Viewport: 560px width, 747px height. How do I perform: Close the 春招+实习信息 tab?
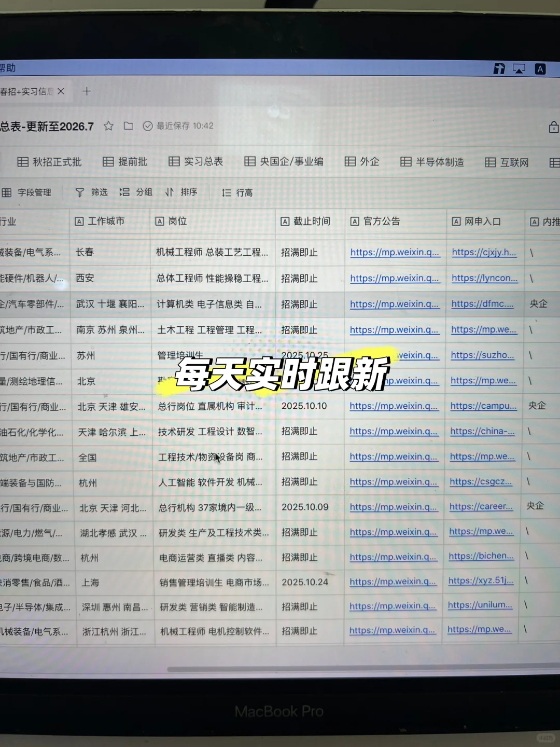click(x=61, y=91)
